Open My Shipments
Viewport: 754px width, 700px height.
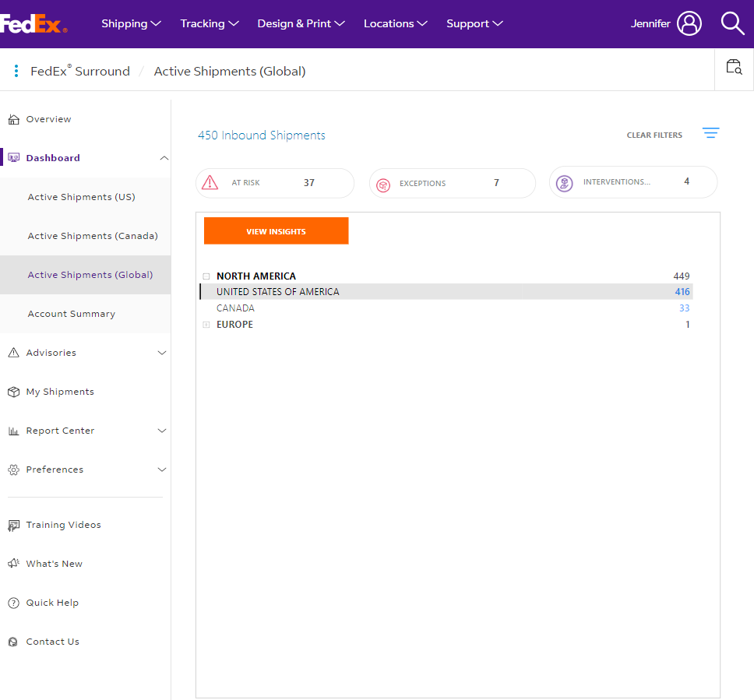[x=60, y=392]
